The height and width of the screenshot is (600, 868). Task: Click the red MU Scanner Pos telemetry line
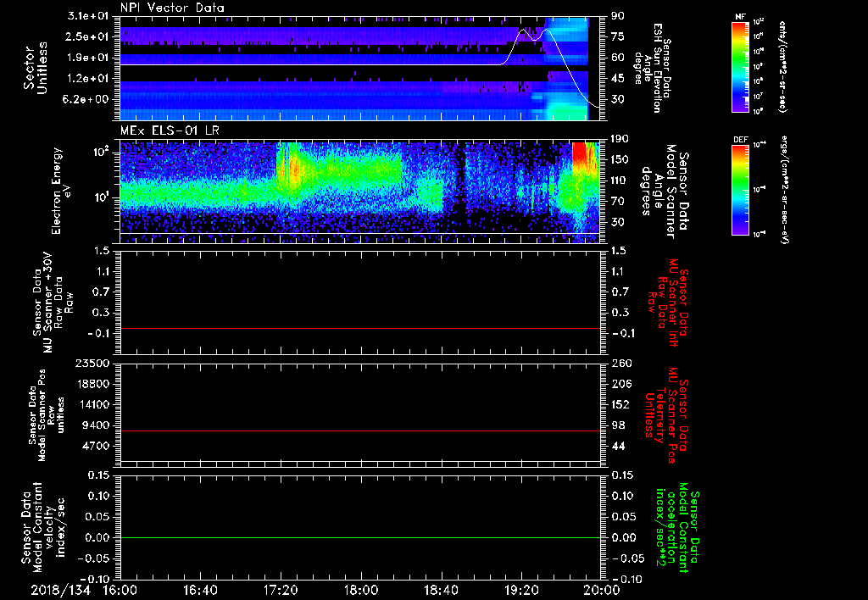point(360,431)
